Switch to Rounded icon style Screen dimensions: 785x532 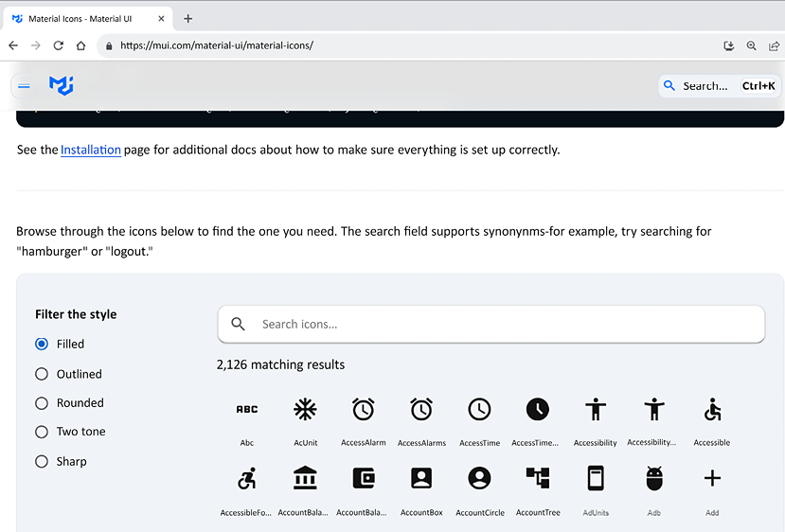tap(42, 403)
